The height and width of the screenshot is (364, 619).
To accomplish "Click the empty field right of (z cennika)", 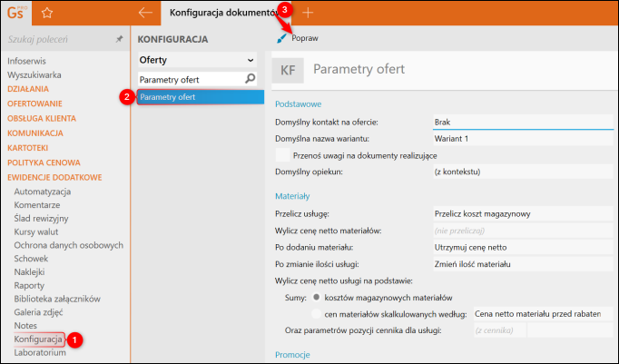I will click(571, 330).
